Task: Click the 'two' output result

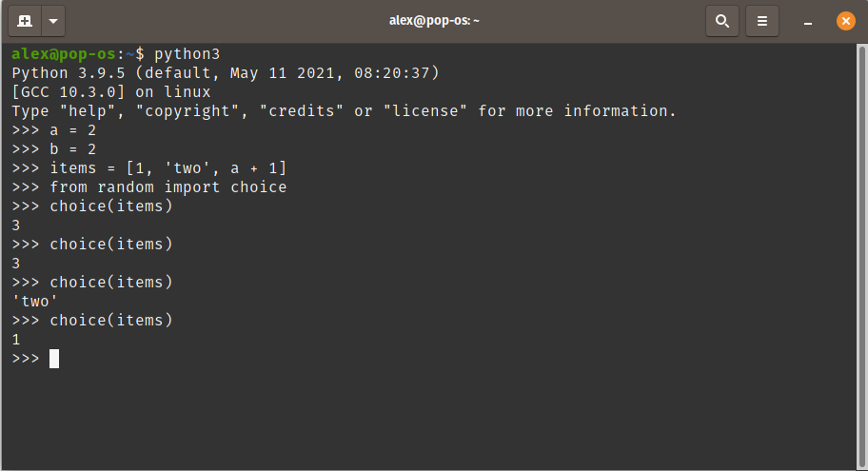Action: 35,301
